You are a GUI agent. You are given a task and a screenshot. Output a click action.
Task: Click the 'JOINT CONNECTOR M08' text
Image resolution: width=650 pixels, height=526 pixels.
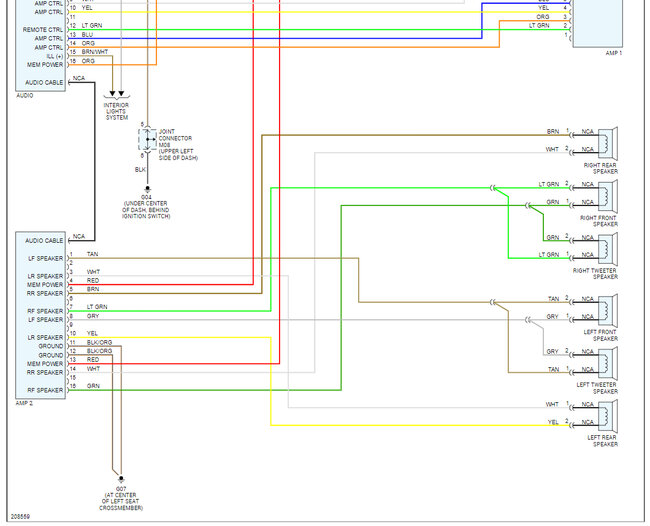pos(175,138)
